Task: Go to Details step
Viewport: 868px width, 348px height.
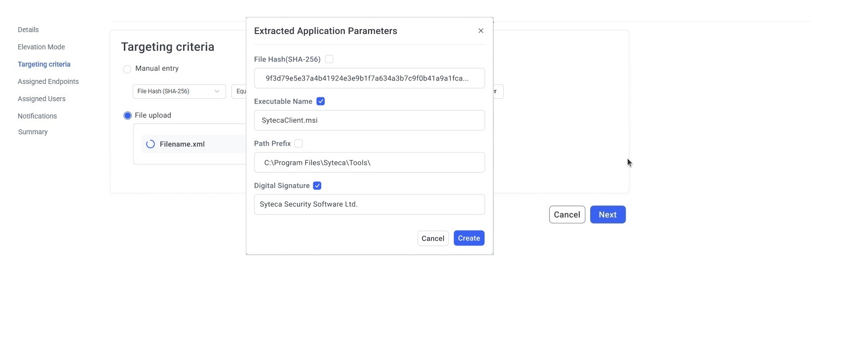Action: 28,30
